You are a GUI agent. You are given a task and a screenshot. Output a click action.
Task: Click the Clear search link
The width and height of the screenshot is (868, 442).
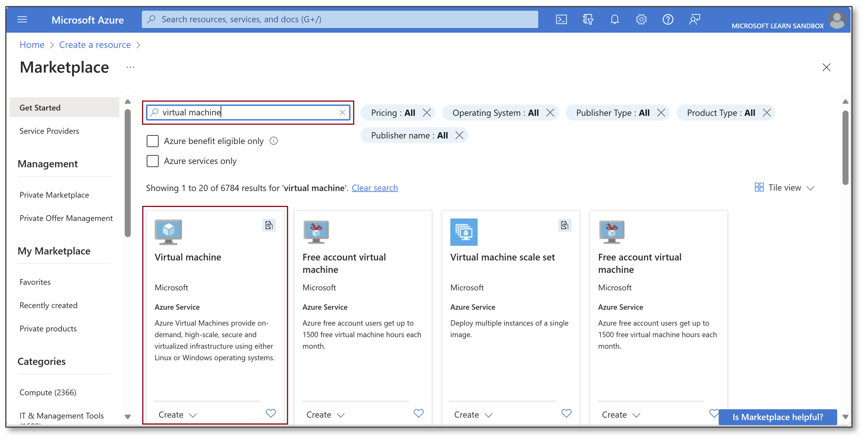coord(374,187)
